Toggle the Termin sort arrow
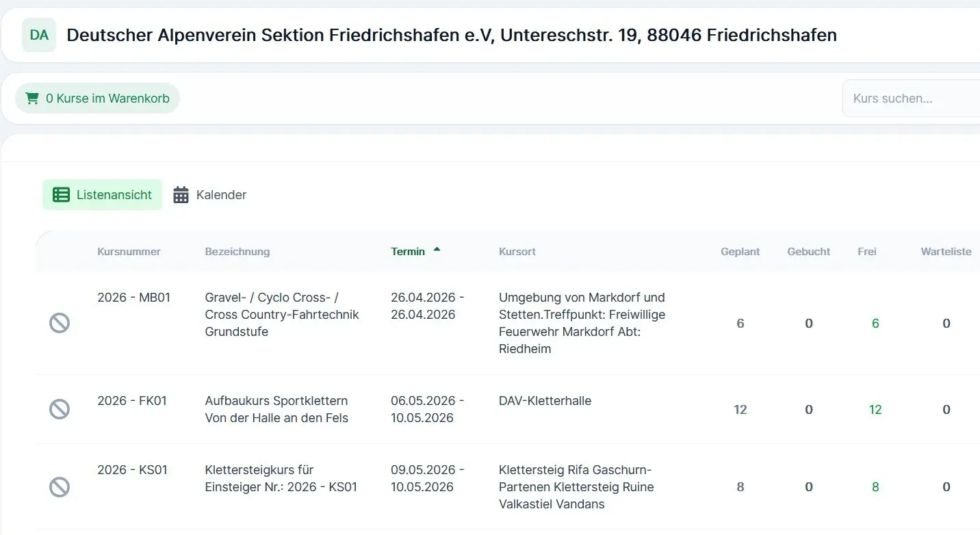980x535 pixels. [437, 250]
